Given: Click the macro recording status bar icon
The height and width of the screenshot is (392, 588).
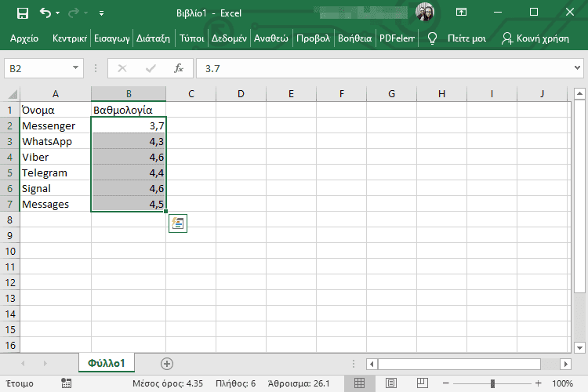Looking at the screenshot, I should [66, 383].
